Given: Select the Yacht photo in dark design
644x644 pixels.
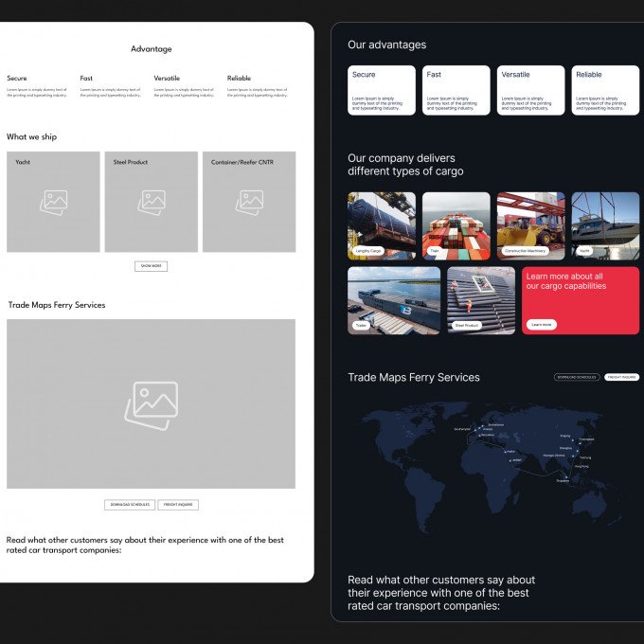Looking at the screenshot, I should point(605,225).
